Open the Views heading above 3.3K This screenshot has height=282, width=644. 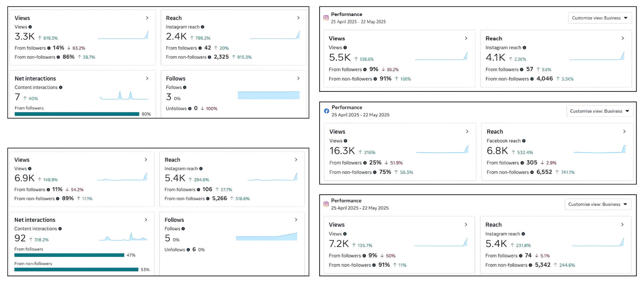tap(22, 18)
